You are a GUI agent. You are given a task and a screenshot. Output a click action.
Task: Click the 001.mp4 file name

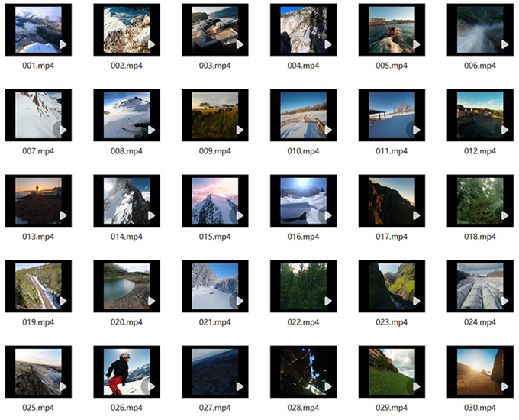point(38,66)
